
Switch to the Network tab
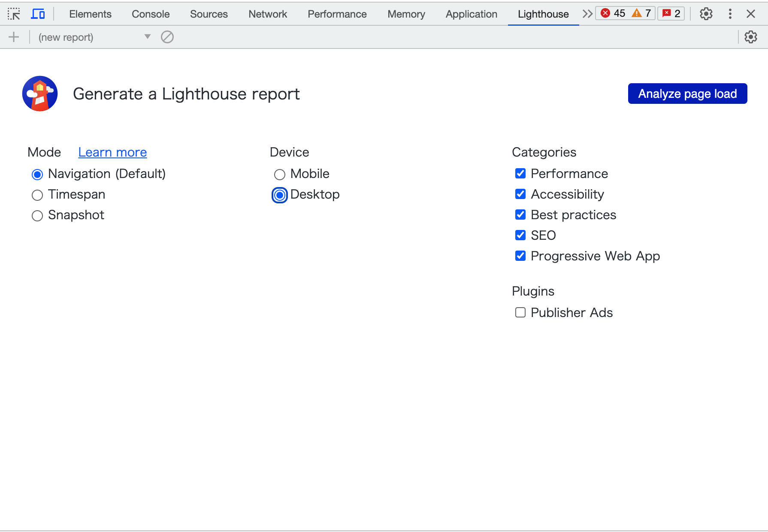pos(267,14)
